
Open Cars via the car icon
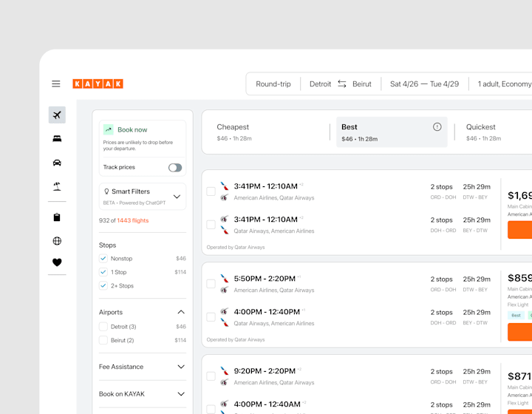coord(57,163)
